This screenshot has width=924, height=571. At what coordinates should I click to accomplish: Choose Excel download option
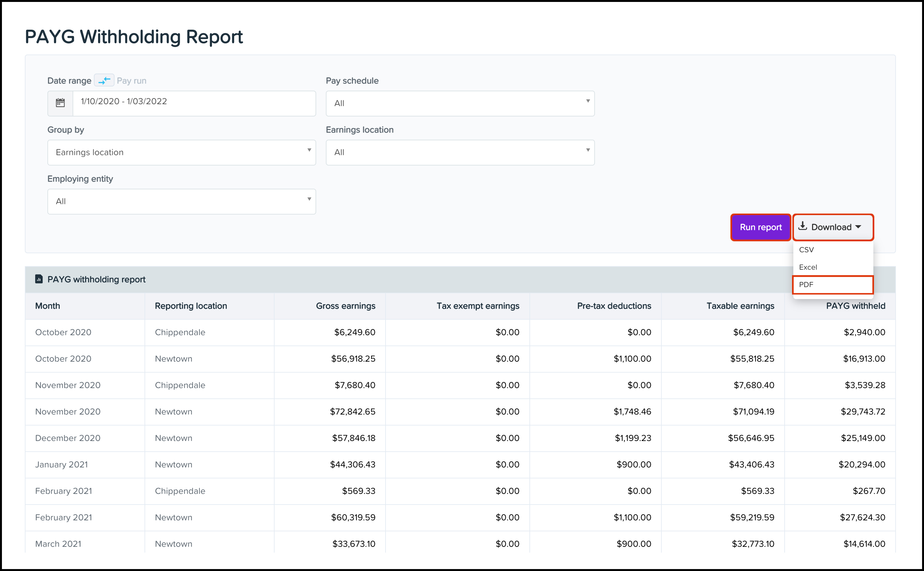coord(808,267)
